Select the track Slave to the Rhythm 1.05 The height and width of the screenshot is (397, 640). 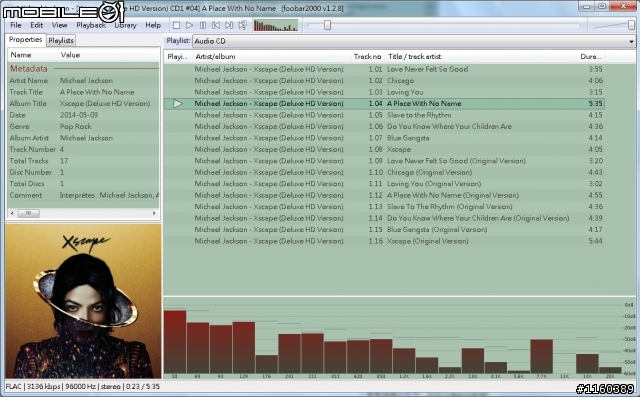point(384,115)
